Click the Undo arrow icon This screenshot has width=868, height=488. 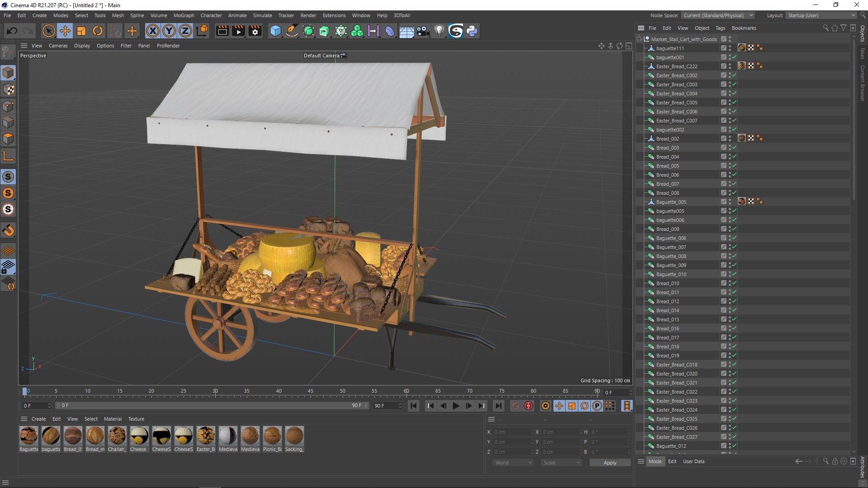(12, 31)
